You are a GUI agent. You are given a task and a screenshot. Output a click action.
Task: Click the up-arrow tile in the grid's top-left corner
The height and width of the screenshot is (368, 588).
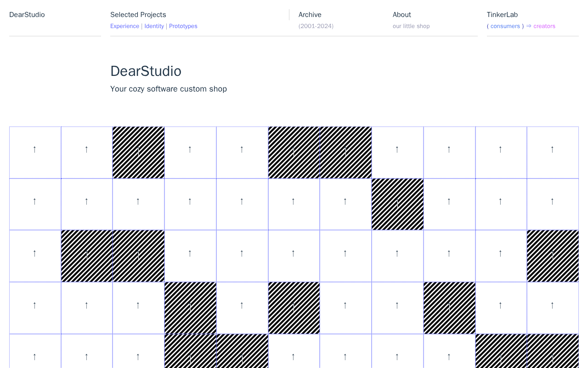click(35, 152)
